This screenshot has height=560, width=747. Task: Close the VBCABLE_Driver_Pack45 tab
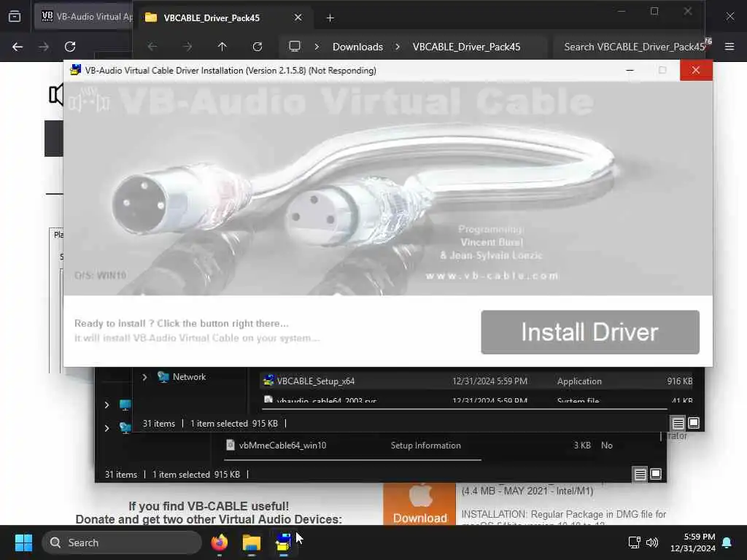298,17
